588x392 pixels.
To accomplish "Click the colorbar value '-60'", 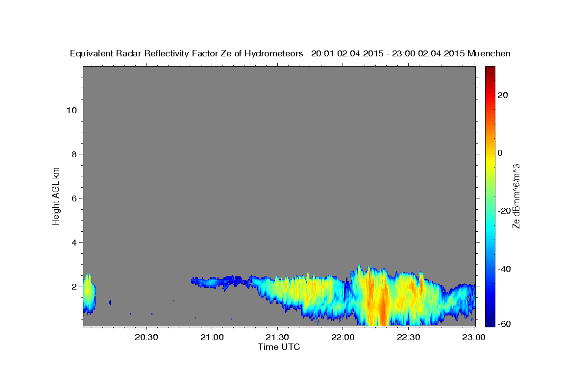I will [x=504, y=323].
